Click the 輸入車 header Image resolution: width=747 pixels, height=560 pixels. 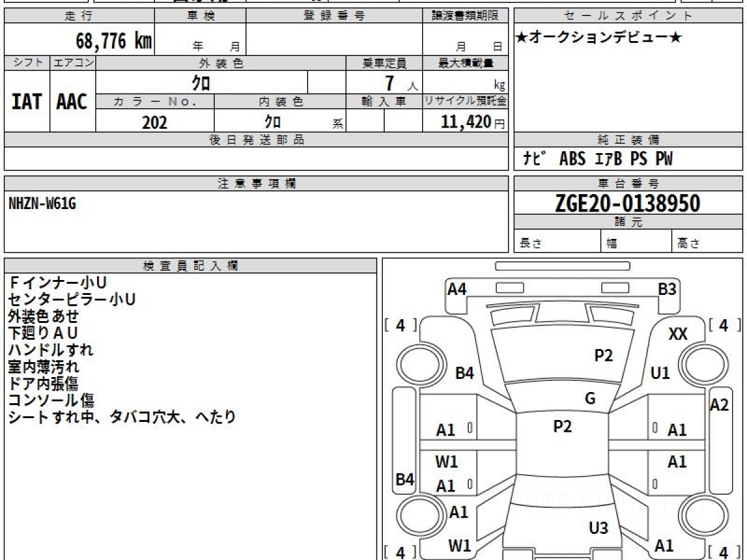(384, 102)
